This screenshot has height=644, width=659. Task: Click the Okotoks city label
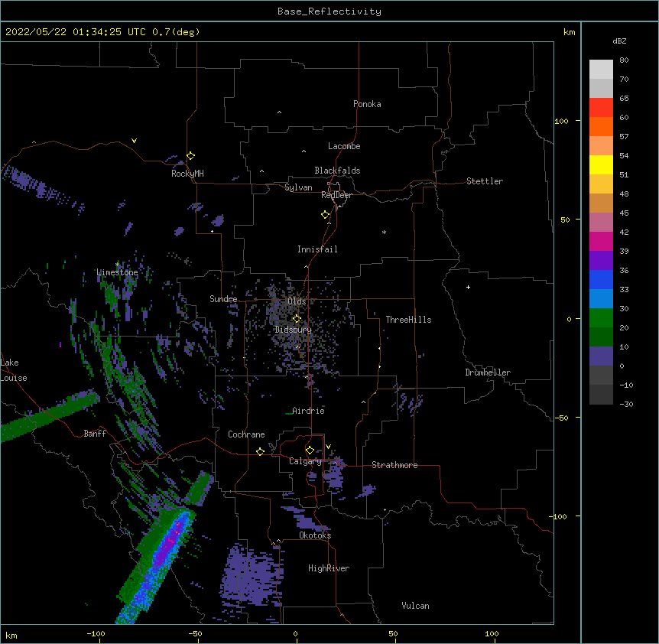click(315, 535)
